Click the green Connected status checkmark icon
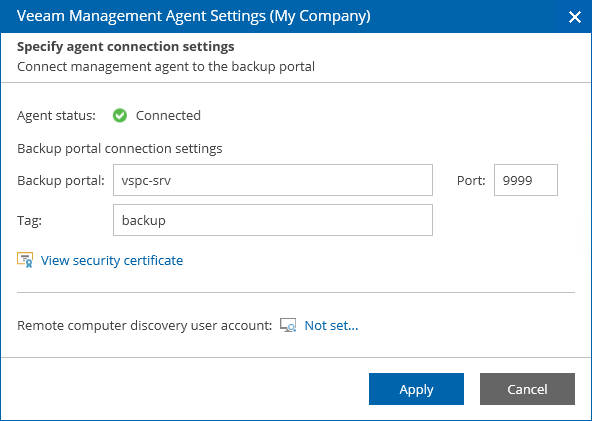Image resolution: width=592 pixels, height=421 pixels. tap(120, 116)
